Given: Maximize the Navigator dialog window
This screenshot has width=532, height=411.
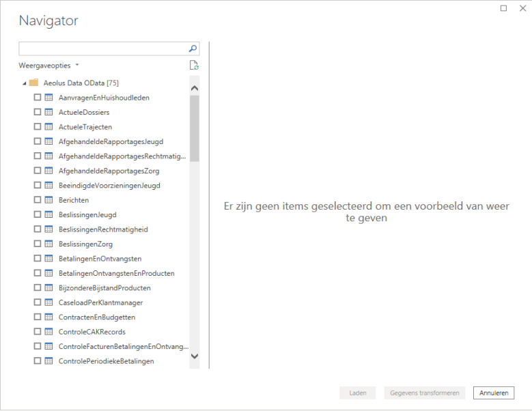Looking at the screenshot, I should pyautogui.click(x=503, y=8).
